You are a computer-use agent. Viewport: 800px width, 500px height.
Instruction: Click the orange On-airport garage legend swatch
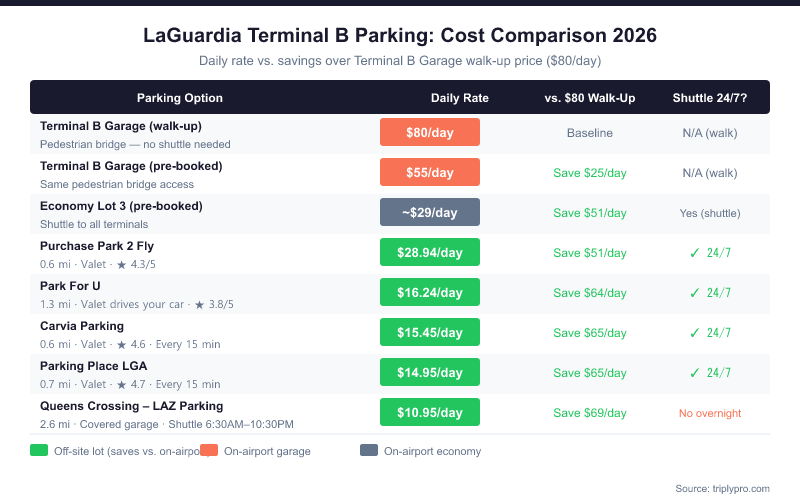(209, 451)
